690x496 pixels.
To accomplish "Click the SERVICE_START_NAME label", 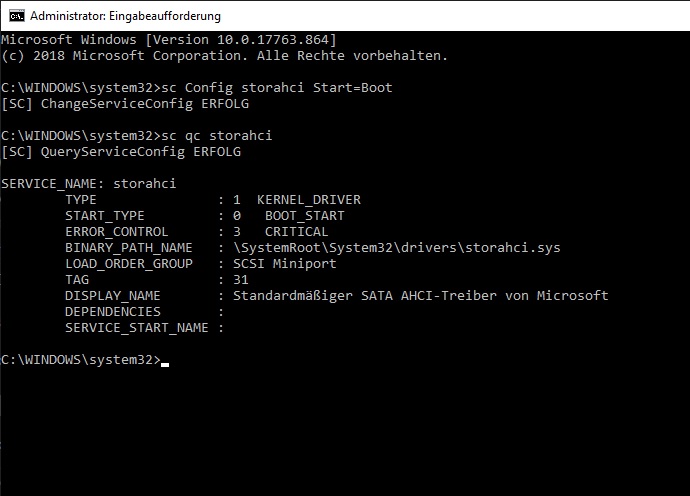I will coord(136,328).
